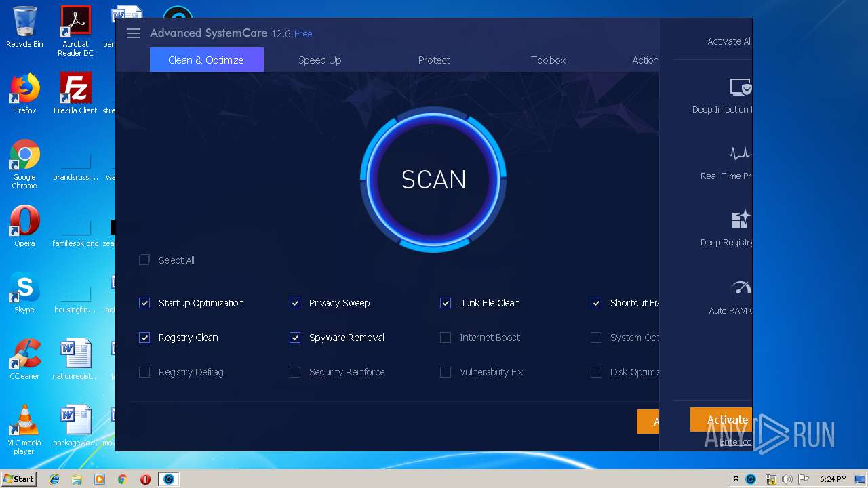Enable the Registry Defrag checkbox
This screenshot has width=868, height=488.
(x=144, y=372)
